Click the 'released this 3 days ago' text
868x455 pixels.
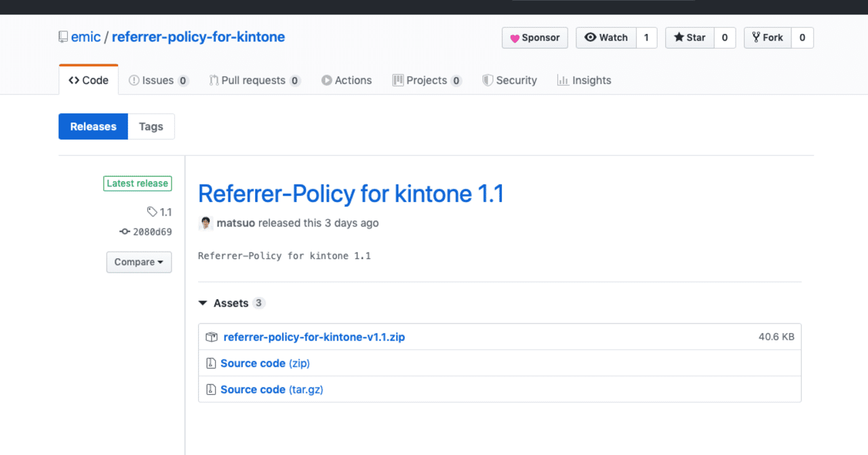pyautogui.click(x=319, y=223)
